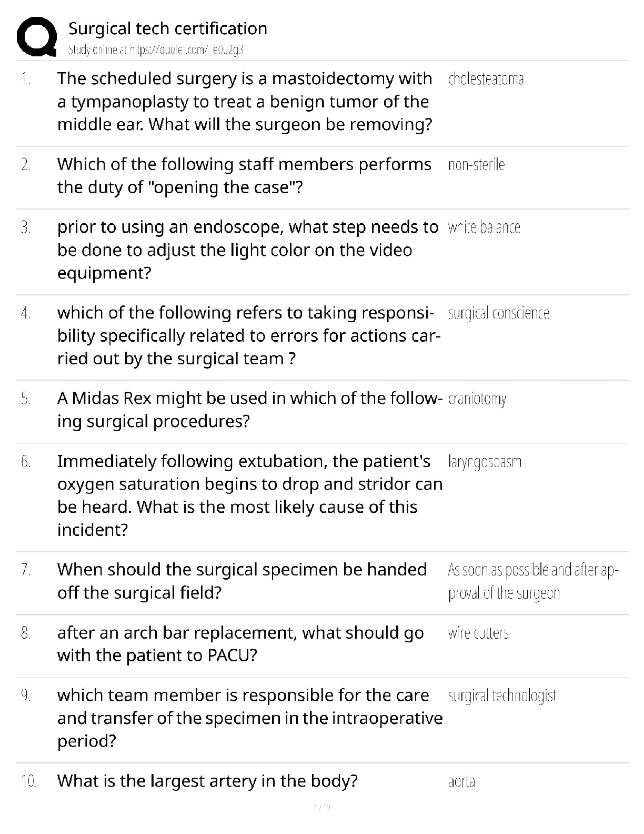Click the surgical specimen handoff answer
The height and width of the screenshot is (834, 644).
(x=533, y=582)
